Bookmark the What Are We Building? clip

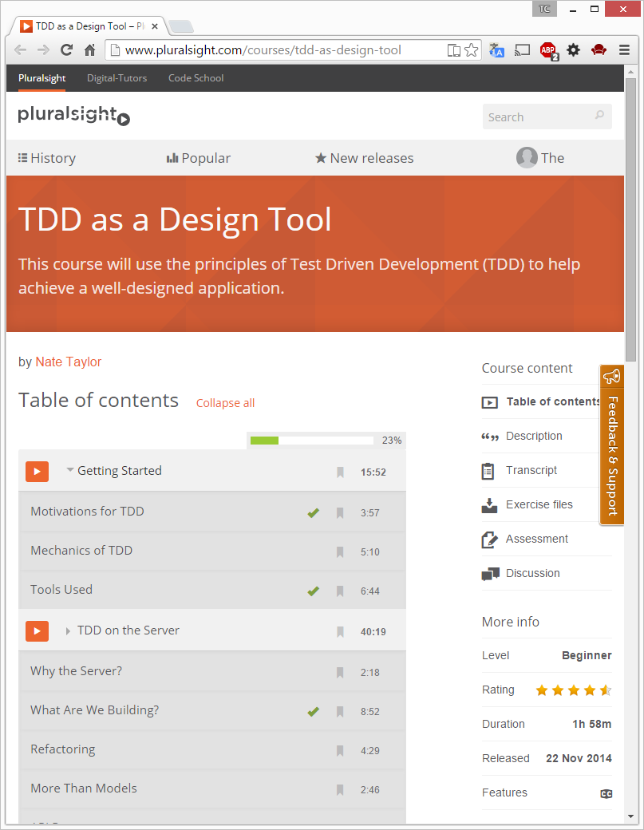[340, 711]
